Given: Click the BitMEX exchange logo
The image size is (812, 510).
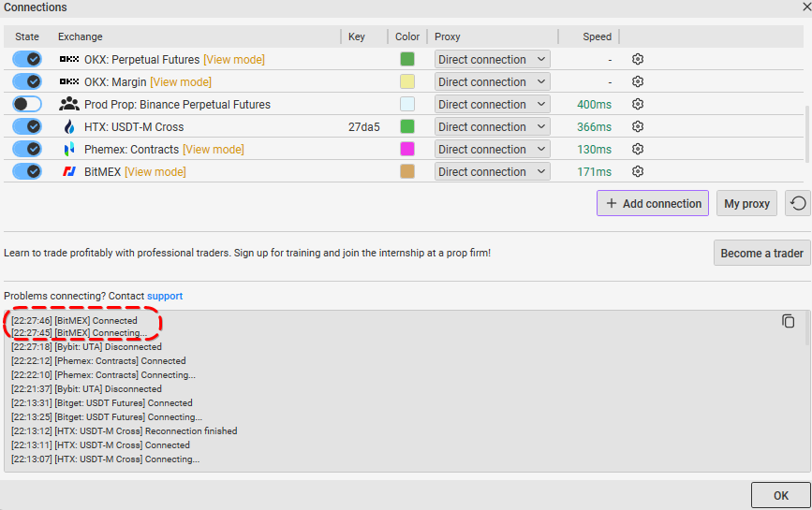Looking at the screenshot, I should [x=68, y=171].
